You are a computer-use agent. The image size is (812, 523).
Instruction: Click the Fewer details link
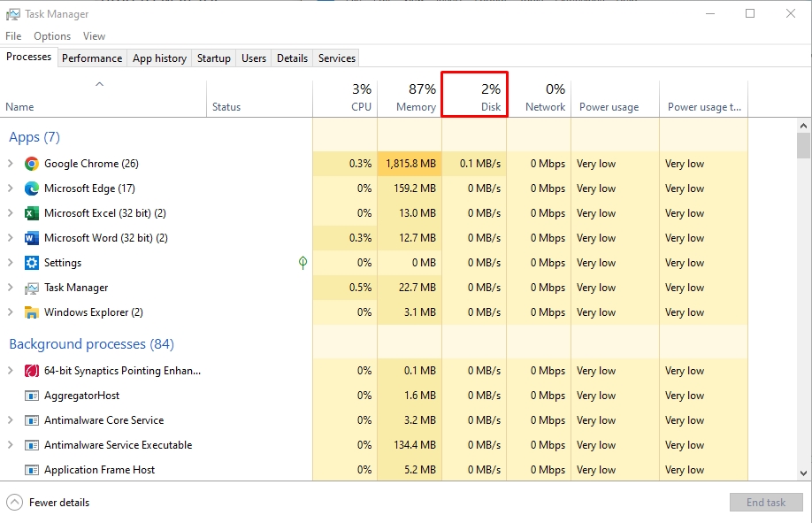(x=59, y=503)
